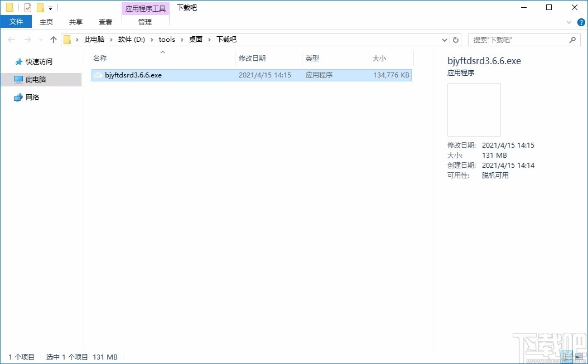Image resolution: width=588 pixels, height=364 pixels.
Task: Click the search magnifier icon
Action: tap(572, 39)
